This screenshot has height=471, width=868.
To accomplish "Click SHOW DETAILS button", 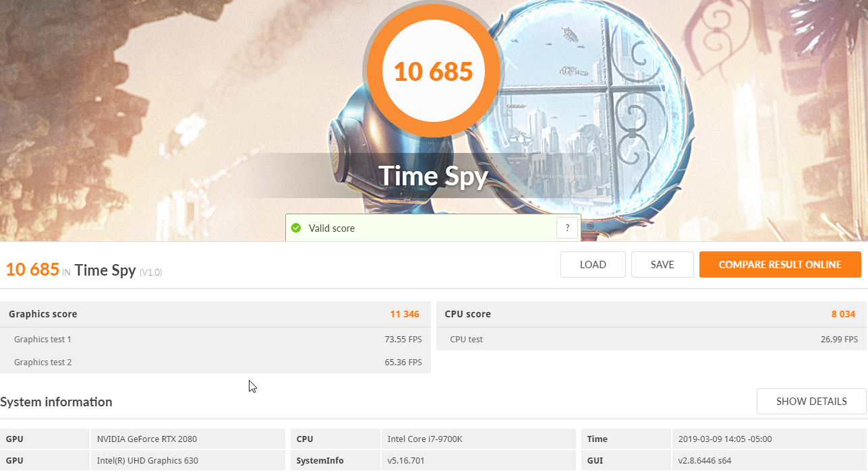I will point(811,401).
